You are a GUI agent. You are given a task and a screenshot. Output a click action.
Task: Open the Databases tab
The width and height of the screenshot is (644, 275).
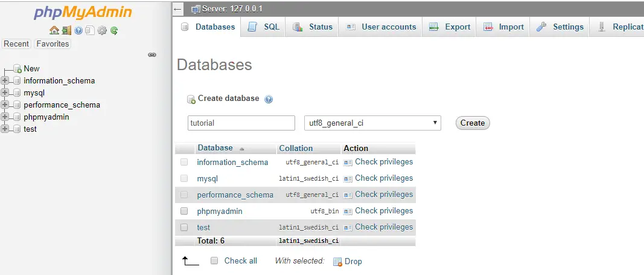pos(208,27)
